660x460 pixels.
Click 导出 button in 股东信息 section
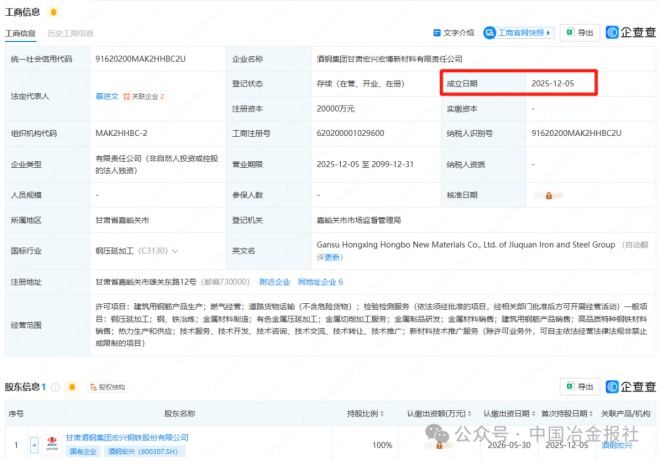(580, 386)
